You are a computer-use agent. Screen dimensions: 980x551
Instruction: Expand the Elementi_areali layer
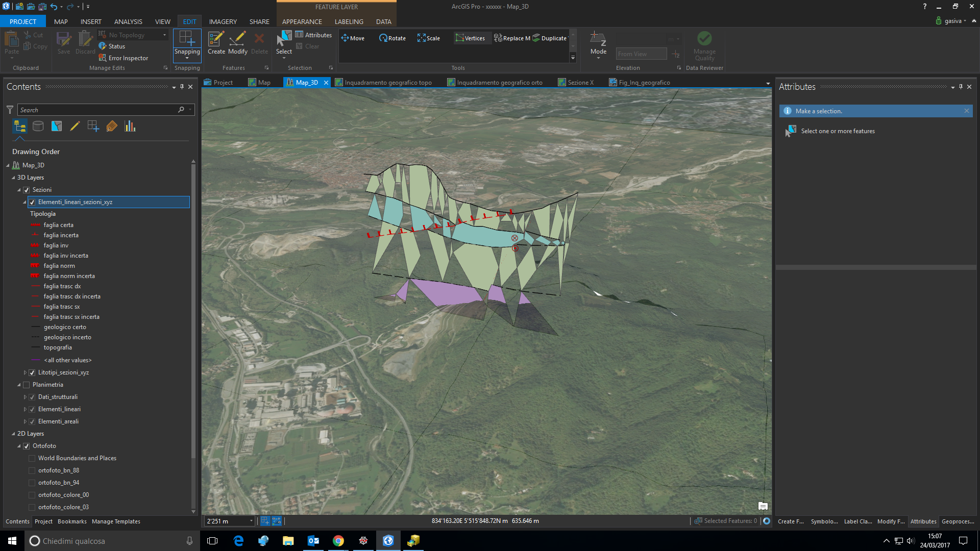25,421
